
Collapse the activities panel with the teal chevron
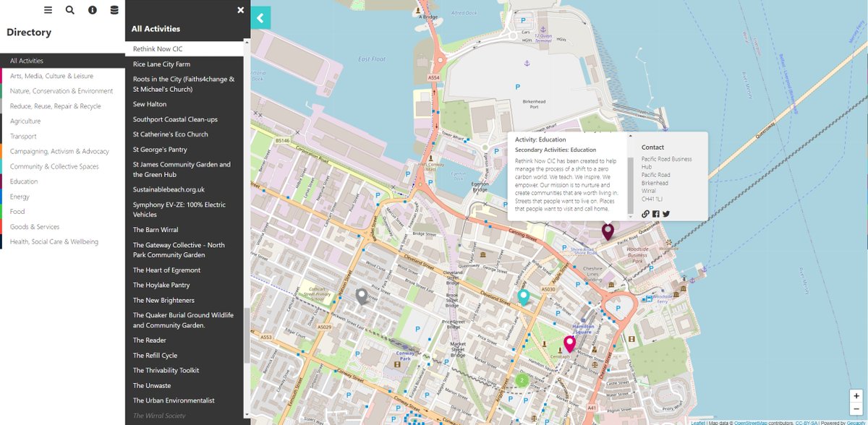click(260, 17)
